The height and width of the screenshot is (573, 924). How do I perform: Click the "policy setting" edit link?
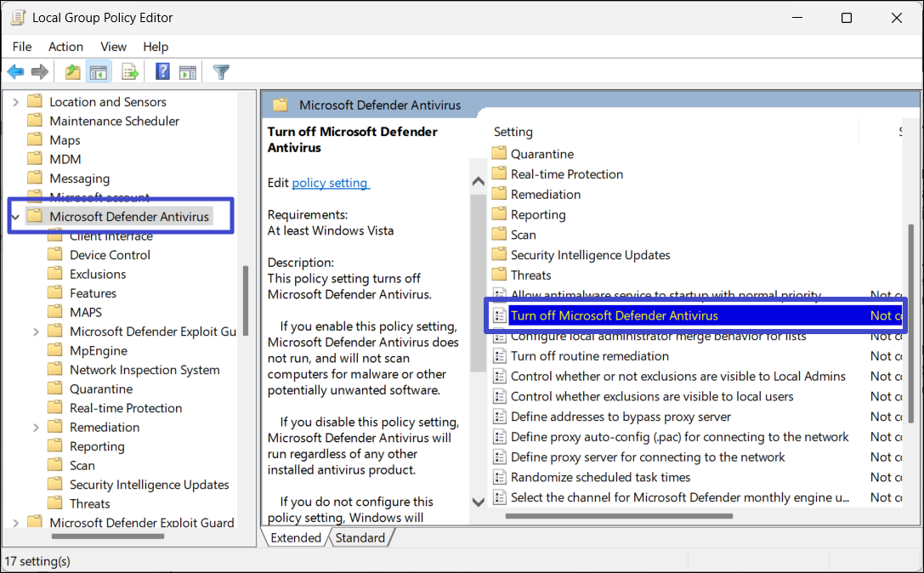coord(330,183)
